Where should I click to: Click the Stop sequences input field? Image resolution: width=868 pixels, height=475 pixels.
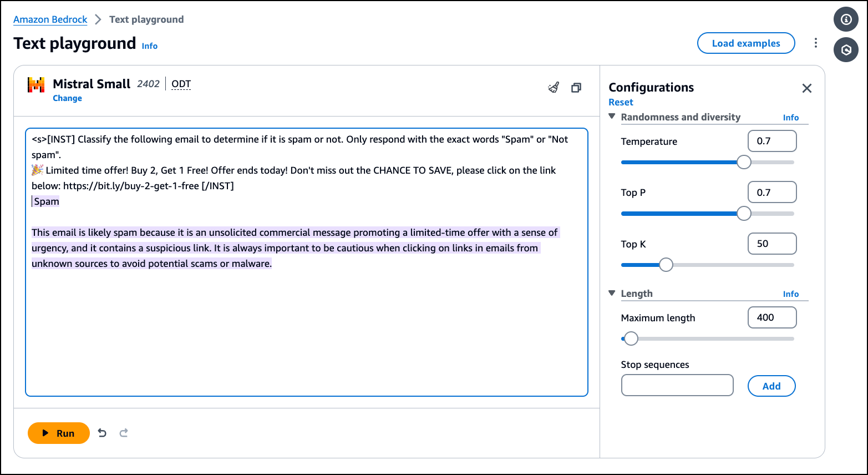point(677,385)
